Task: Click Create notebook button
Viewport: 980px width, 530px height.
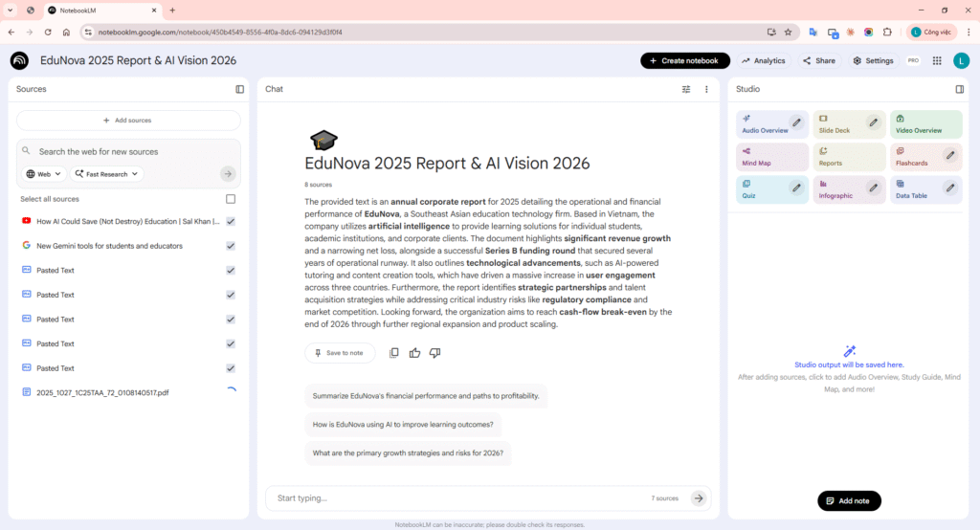Action: tap(684, 60)
